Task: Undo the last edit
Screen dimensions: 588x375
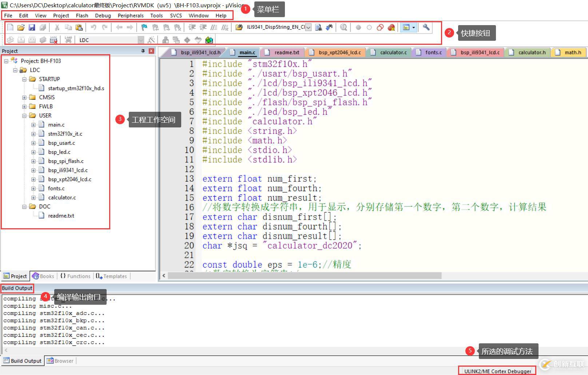Action: 94,27
